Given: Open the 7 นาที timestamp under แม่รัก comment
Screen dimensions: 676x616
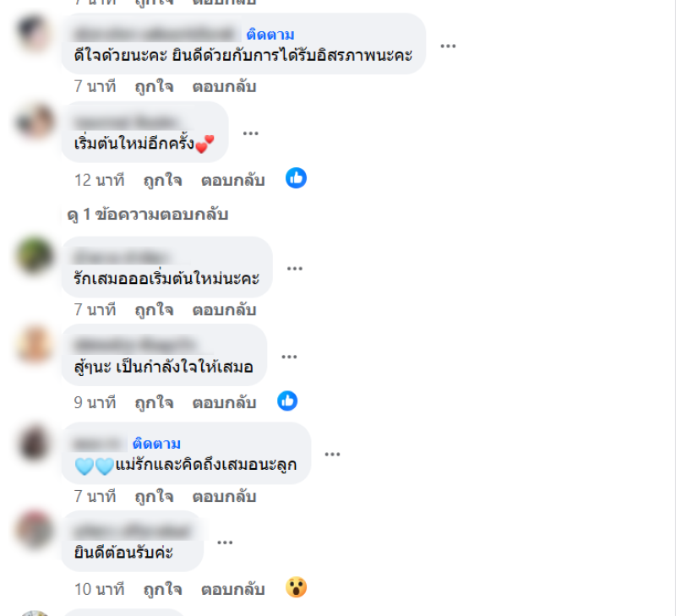Looking at the screenshot, I should coord(95,496).
